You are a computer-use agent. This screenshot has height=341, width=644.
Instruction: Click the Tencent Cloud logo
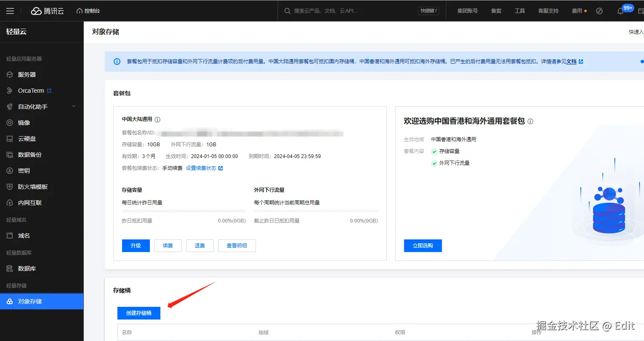coord(48,11)
